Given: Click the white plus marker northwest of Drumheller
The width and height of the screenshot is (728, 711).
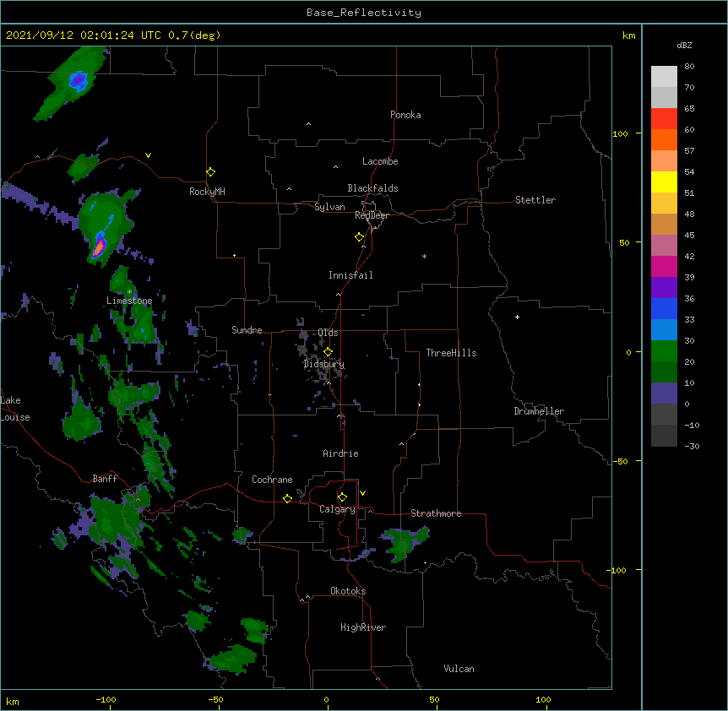Looking at the screenshot, I should (x=517, y=317).
